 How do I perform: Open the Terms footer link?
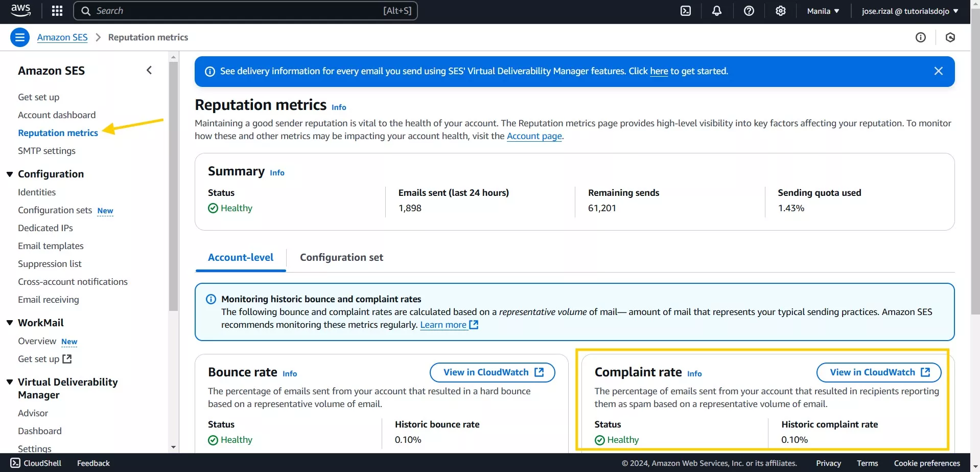[x=868, y=463]
